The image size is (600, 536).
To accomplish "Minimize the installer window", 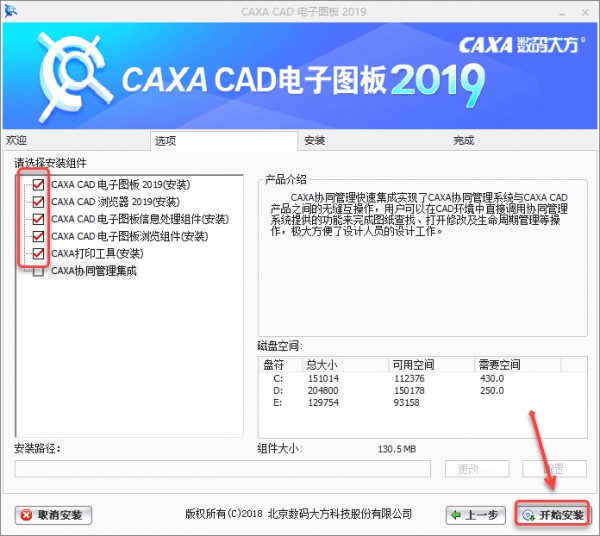I will [x=562, y=13].
